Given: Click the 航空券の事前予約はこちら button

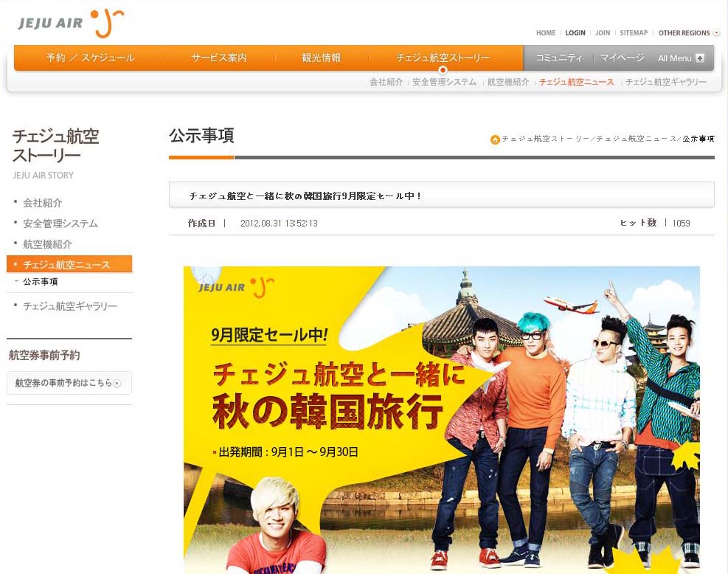Looking at the screenshot, I should point(69,383).
